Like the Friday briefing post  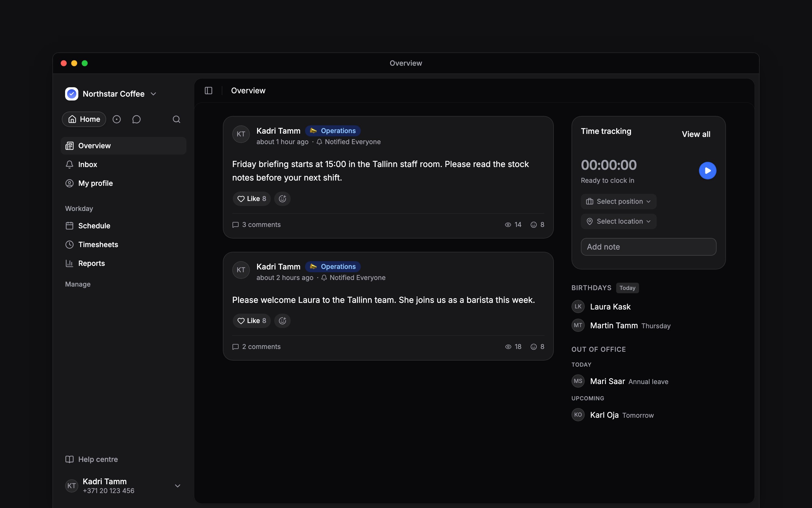(252, 199)
